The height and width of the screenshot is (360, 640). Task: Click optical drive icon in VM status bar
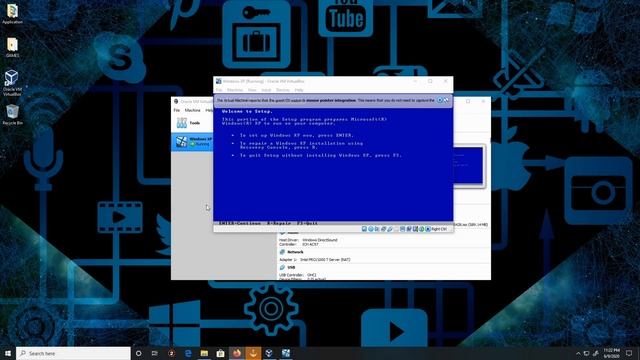[371, 229]
